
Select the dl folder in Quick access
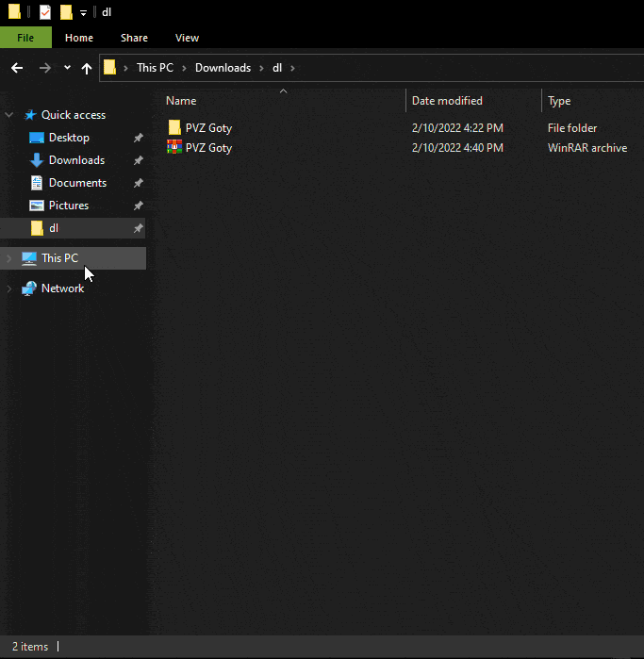[54, 228]
